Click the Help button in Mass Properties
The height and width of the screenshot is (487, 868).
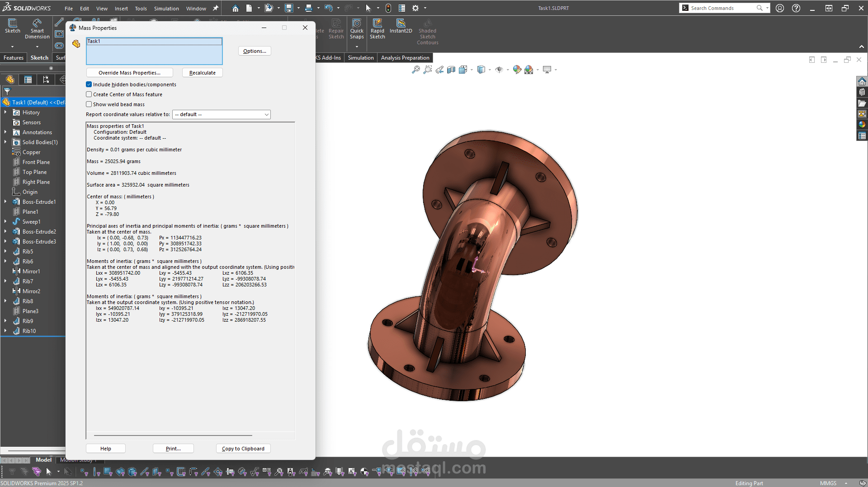[x=106, y=449]
